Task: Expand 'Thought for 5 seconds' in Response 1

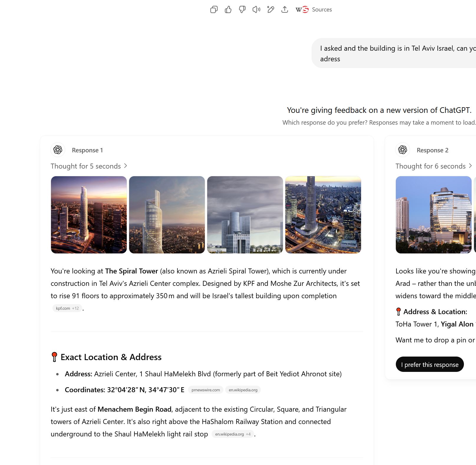Action: click(x=89, y=166)
